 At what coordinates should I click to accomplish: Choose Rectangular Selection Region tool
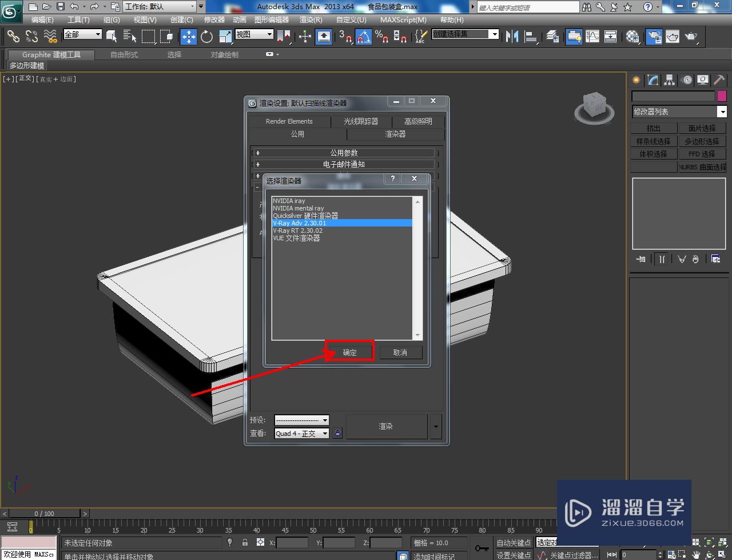tap(148, 37)
